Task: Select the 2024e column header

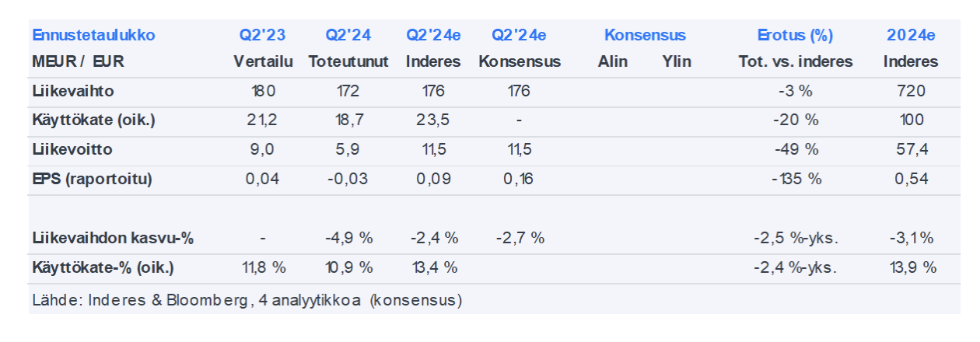Action: [x=911, y=35]
